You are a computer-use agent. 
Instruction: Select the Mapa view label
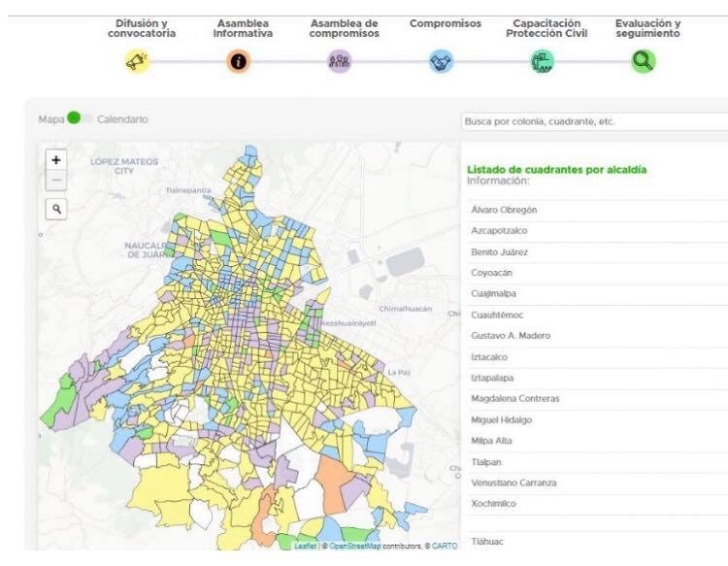point(51,119)
